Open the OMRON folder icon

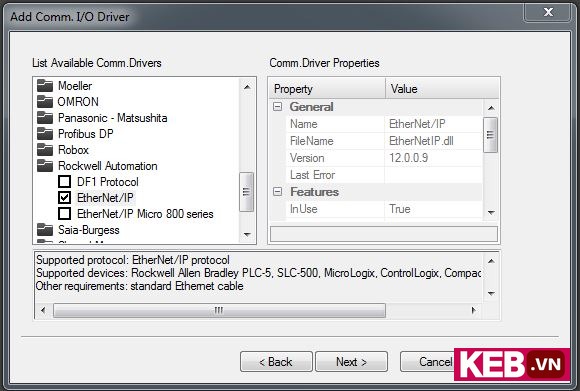coord(45,102)
